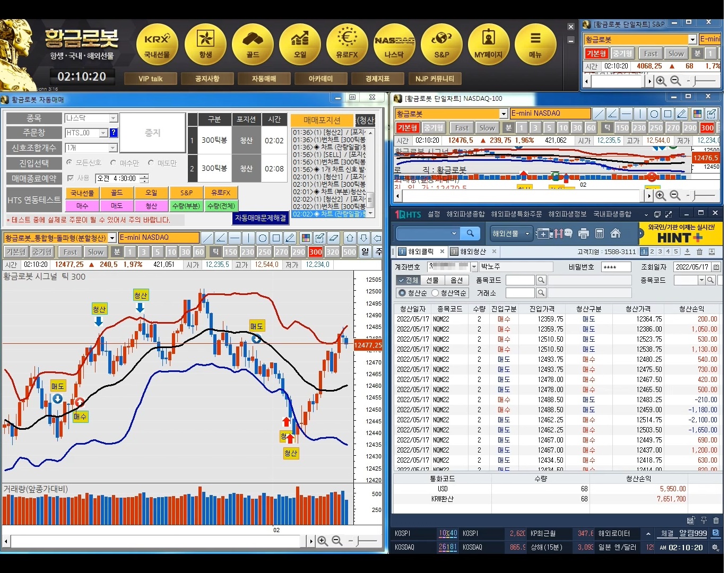The image size is (728, 573).
Task: Click trash bin icon in HTS tab bar
Action: [x=699, y=252]
